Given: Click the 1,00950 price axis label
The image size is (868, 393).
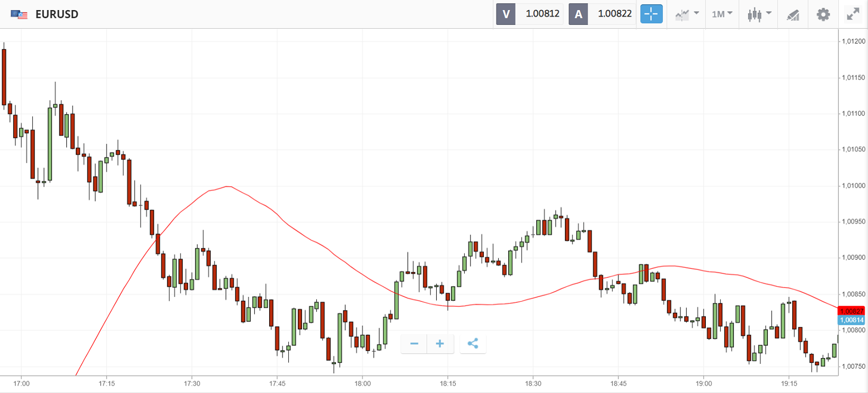Looking at the screenshot, I should tap(853, 222).
